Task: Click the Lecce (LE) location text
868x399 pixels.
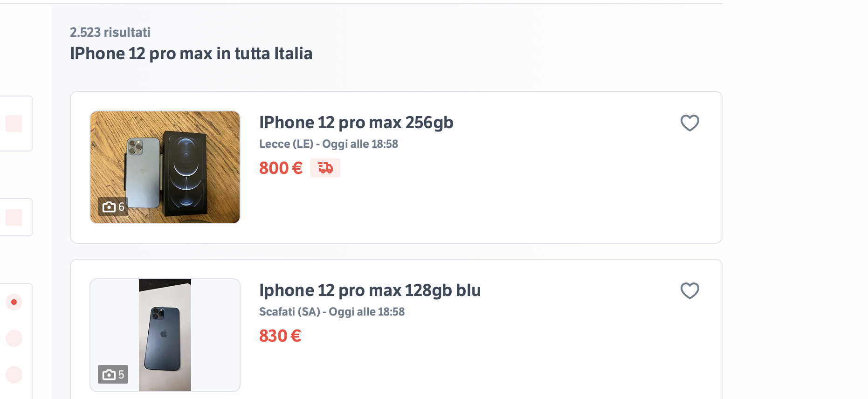Action: click(x=286, y=144)
